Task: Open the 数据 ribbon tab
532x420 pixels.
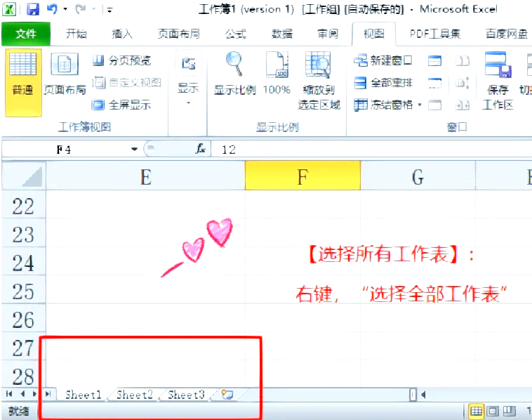Action: (282, 34)
